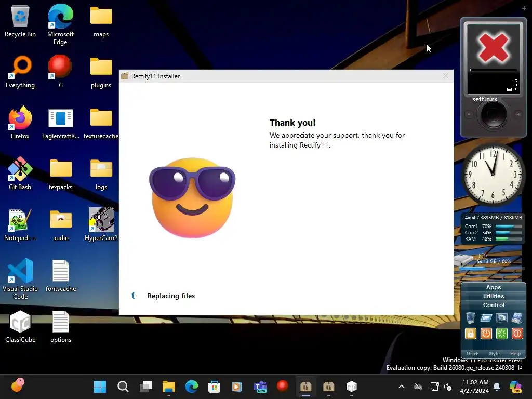Open the Control tab in the launcher gadget
Image resolution: width=532 pixels, height=399 pixels.
(494, 305)
